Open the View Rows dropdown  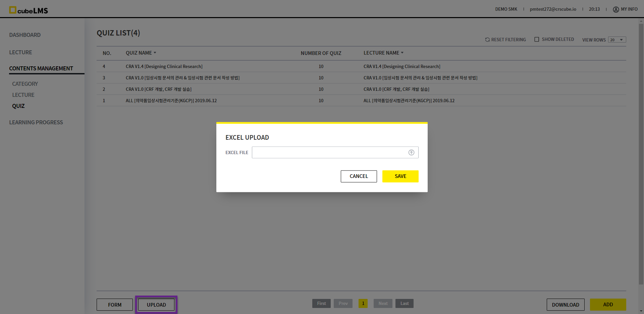coord(617,40)
